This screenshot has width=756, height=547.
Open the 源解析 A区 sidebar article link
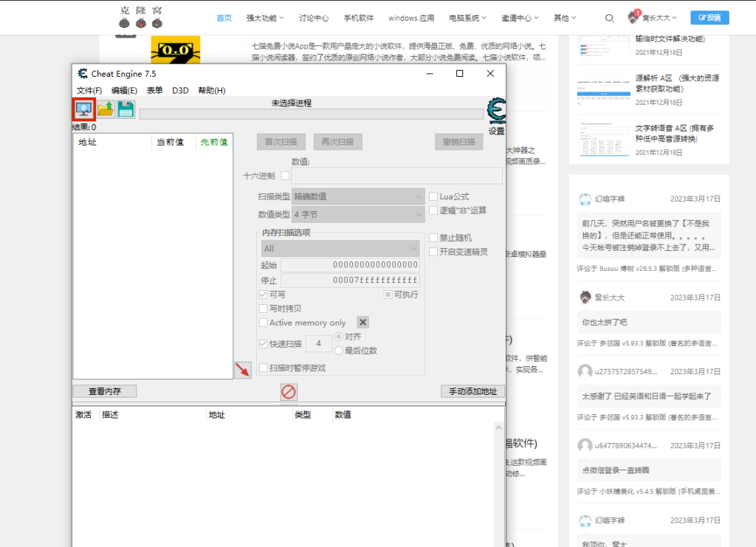click(x=677, y=83)
